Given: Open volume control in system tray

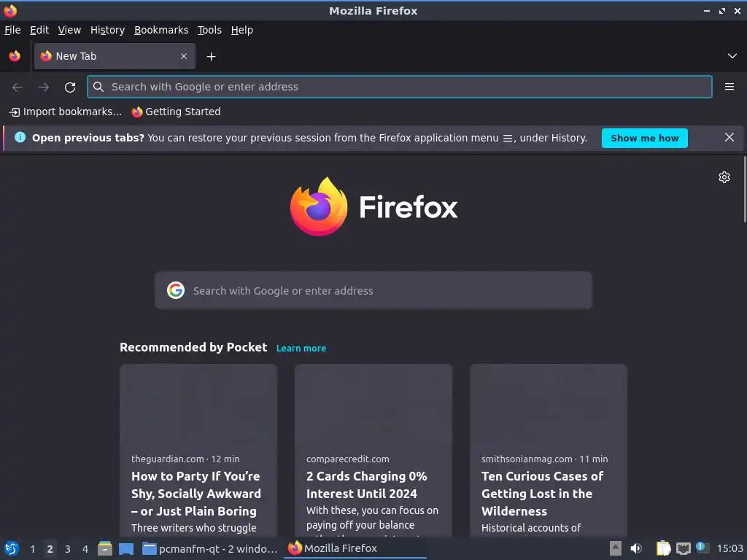Looking at the screenshot, I should [636, 548].
